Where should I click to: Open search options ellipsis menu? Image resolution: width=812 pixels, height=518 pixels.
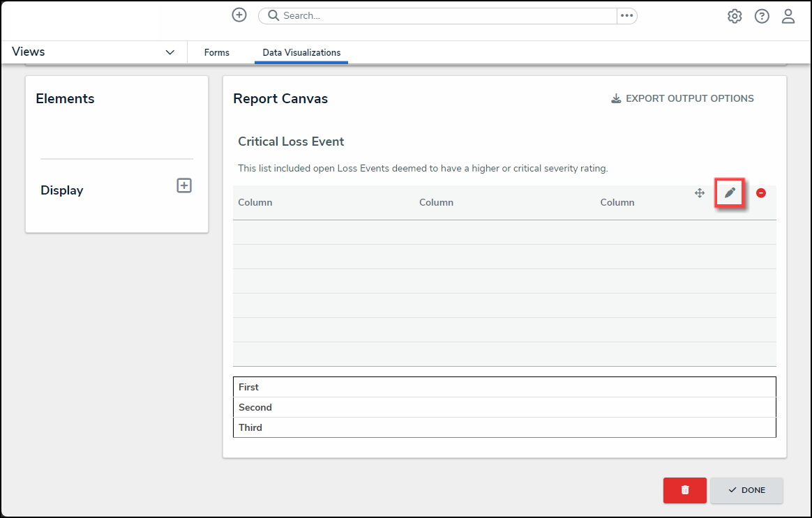(626, 15)
